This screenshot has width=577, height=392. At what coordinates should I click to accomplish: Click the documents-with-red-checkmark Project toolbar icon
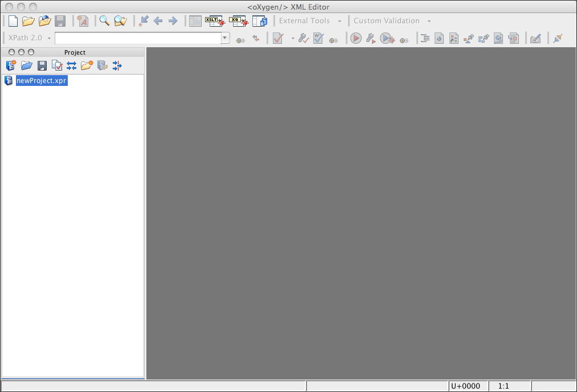[x=57, y=65]
